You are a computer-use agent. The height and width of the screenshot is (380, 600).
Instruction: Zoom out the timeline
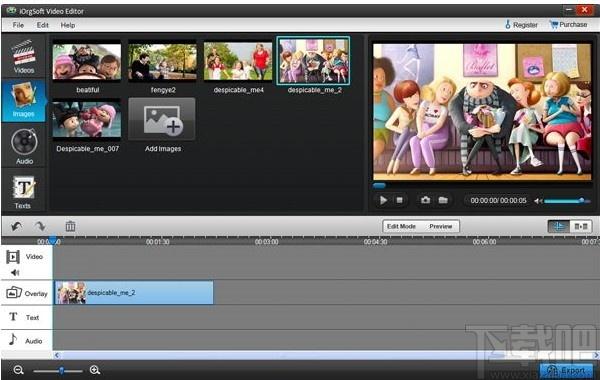[x=18, y=370]
